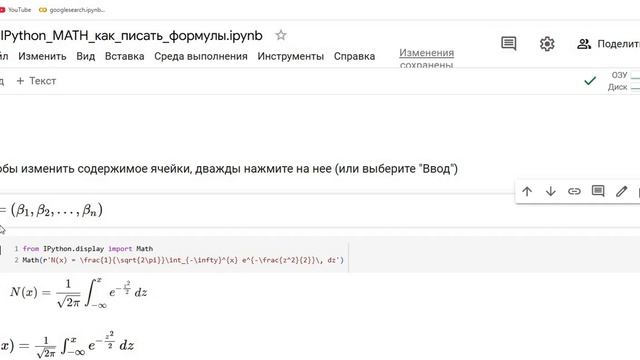The image size is (640, 360).
Task: Click the connected checkmark status icon
Action: click(590, 81)
